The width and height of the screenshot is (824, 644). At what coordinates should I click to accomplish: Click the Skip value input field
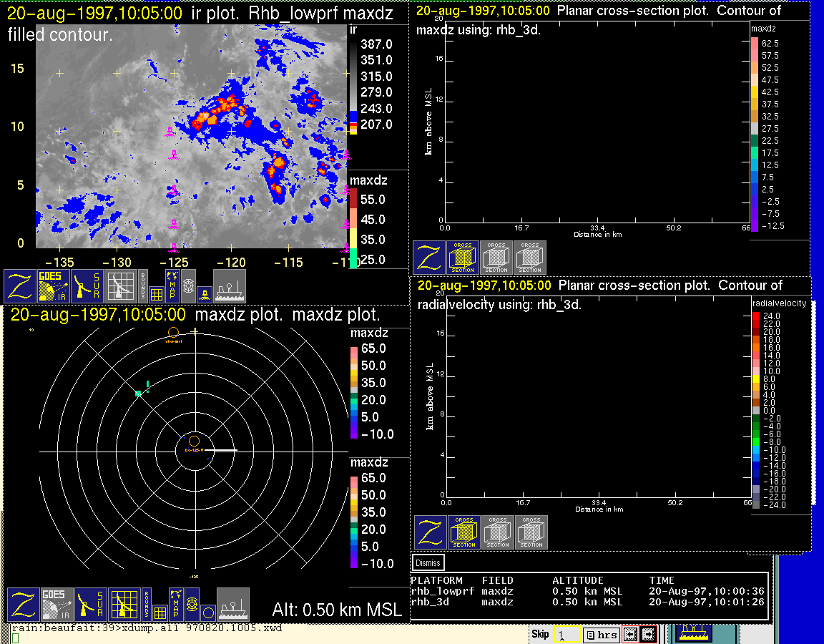pyautogui.click(x=566, y=635)
